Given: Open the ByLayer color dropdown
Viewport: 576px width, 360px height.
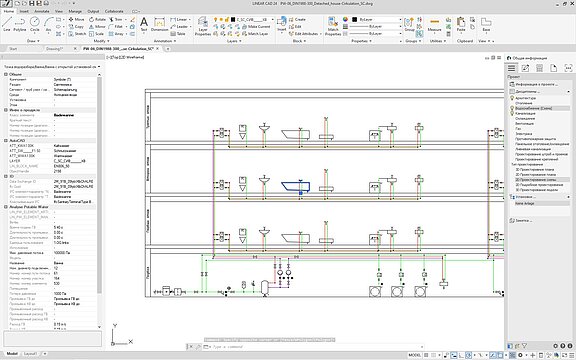Looking at the screenshot, I should click(x=400, y=19).
